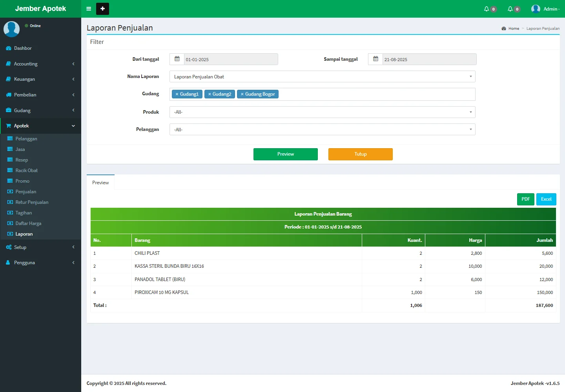Image resolution: width=565 pixels, height=392 pixels.
Task: Click the Dari tanggal date field
Action: (x=231, y=60)
